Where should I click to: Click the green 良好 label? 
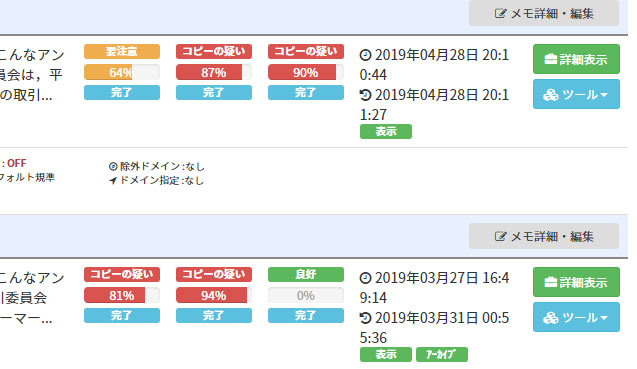(306, 274)
